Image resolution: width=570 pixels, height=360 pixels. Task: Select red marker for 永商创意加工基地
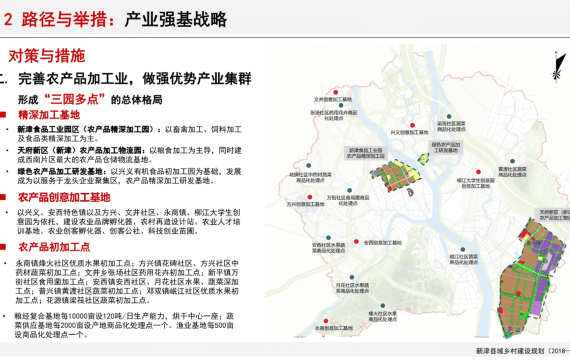coord(326,321)
